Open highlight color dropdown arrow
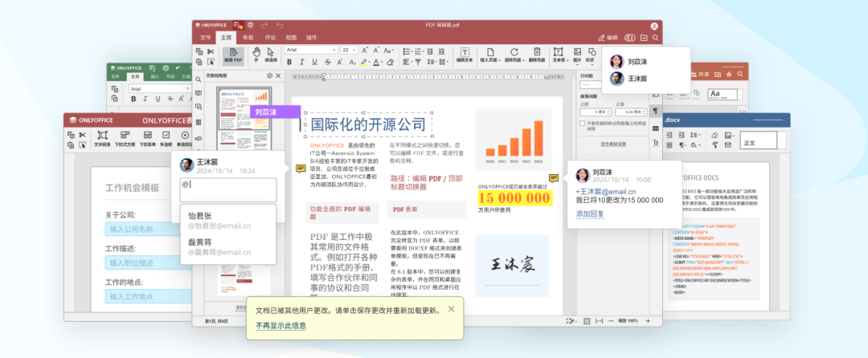This screenshot has height=358, width=868. pyautogui.click(x=369, y=63)
